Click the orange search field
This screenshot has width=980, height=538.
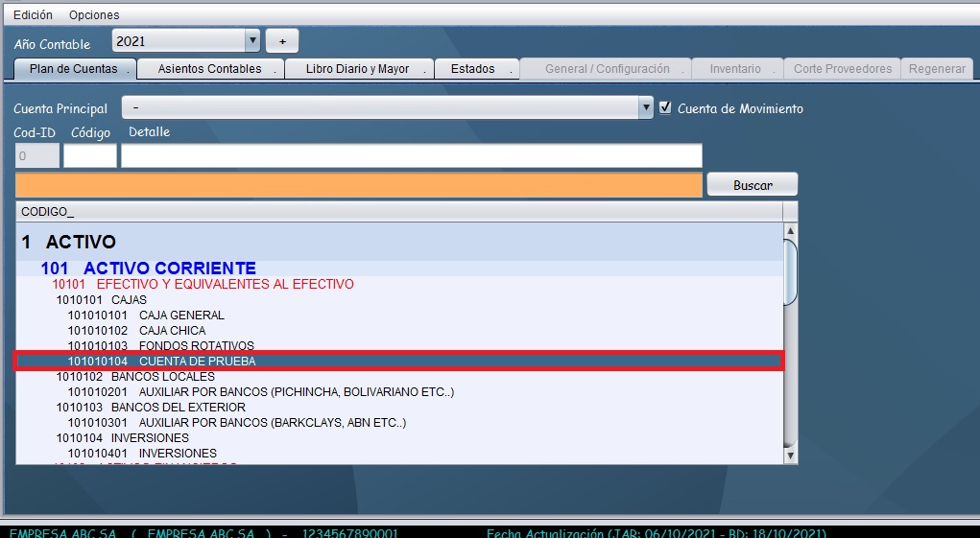(359, 185)
